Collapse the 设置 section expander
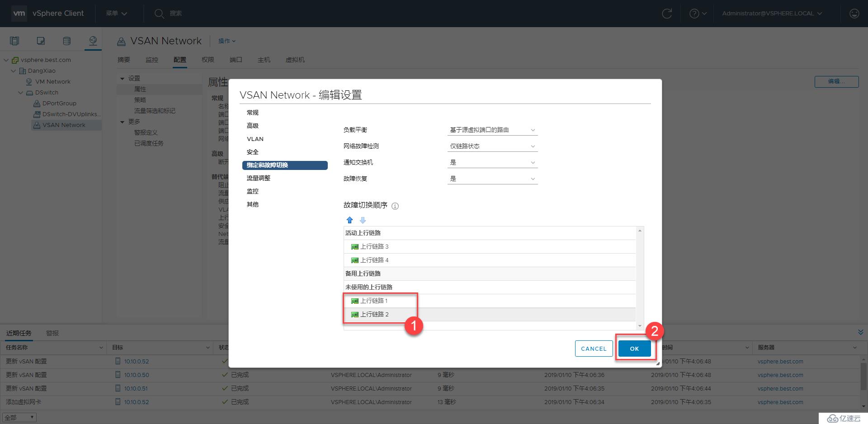This screenshot has height=424, width=868. click(122, 78)
